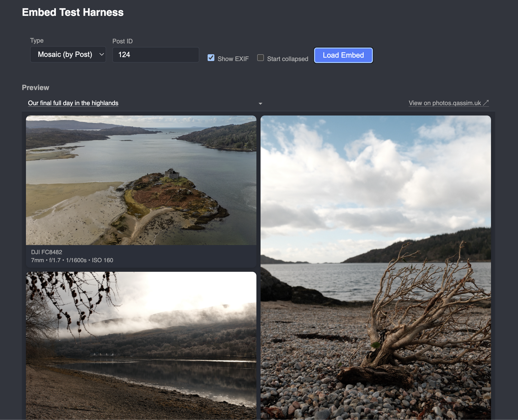518x420 pixels.
Task: Open the Type dropdown showing Mosaic (by Post)
Action: click(x=65, y=55)
